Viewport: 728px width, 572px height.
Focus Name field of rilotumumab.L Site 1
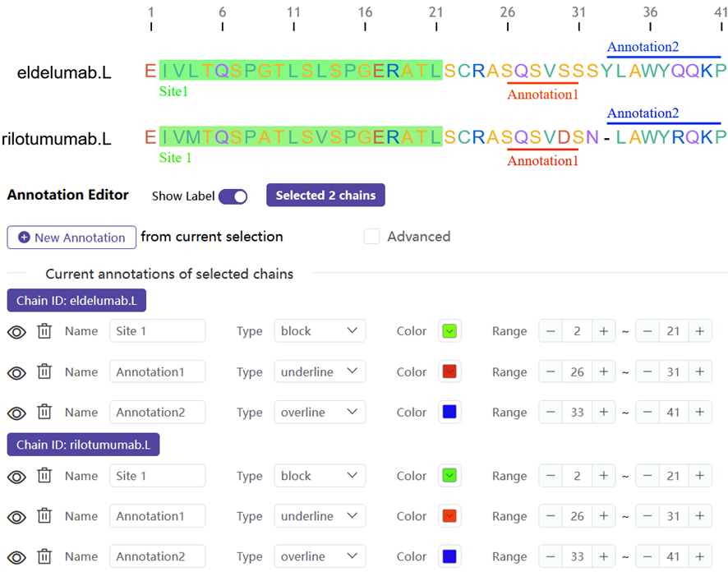(158, 476)
